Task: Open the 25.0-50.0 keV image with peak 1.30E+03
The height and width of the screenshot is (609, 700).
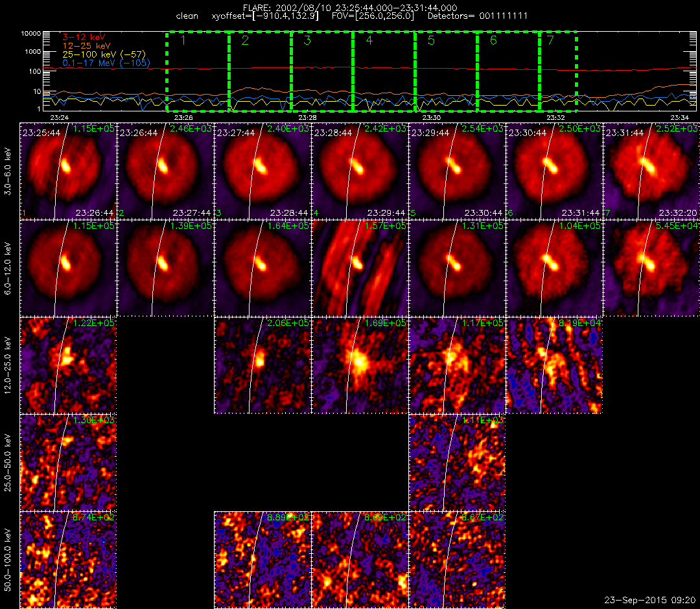Action: tap(68, 463)
